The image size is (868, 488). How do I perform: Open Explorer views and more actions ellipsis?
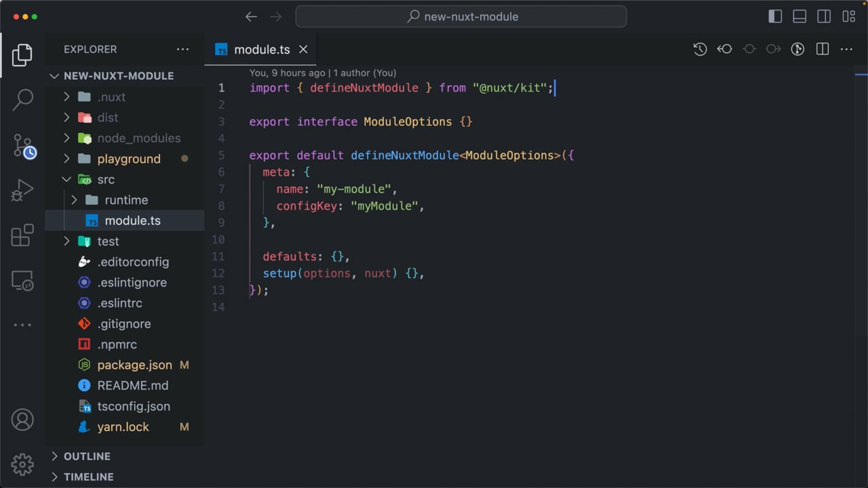point(183,49)
